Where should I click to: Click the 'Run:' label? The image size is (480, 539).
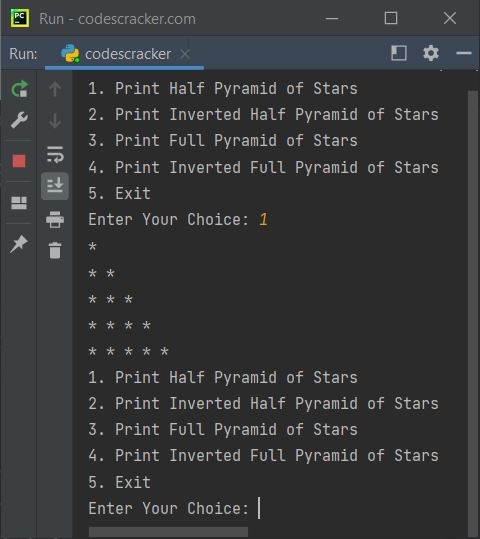[x=23, y=54]
